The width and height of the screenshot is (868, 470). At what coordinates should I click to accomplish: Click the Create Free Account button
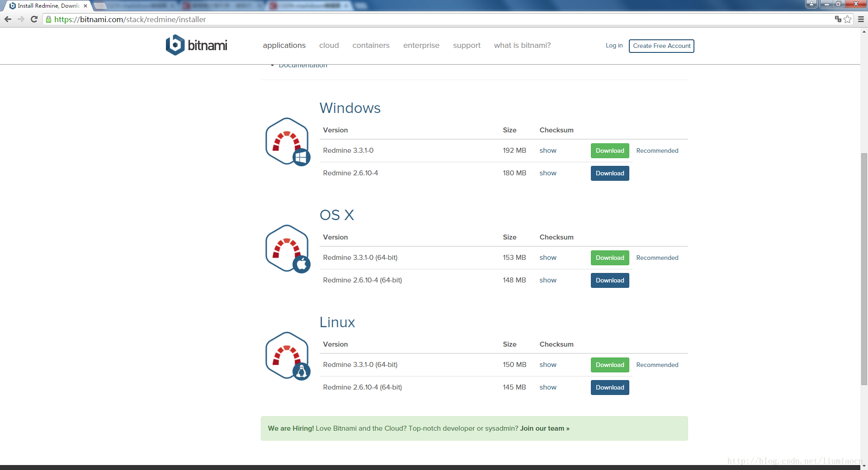point(661,46)
